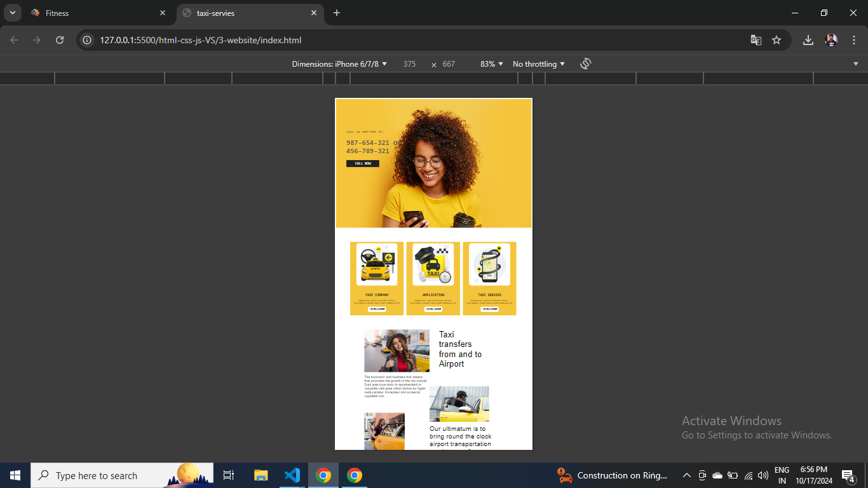Viewport: 868px width, 488px height.
Task: Open a new browser tab
Action: (x=337, y=13)
